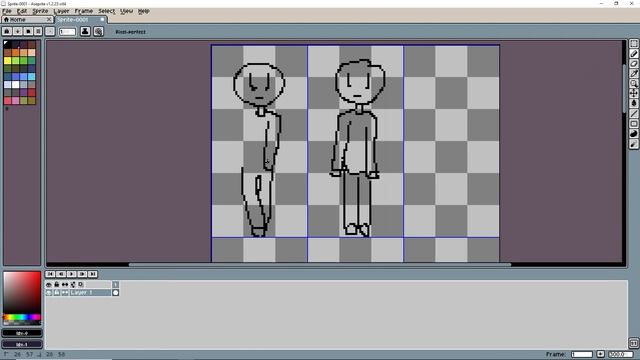Close the Home tab

tap(49, 20)
